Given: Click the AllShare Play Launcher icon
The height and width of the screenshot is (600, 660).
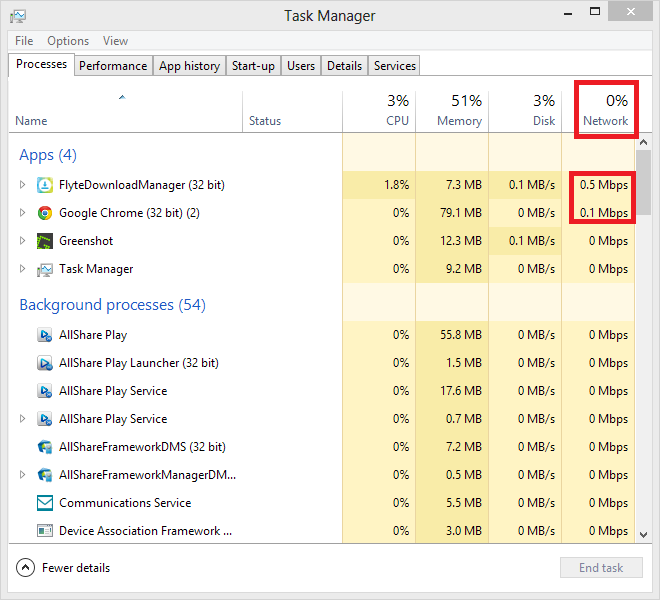Looking at the screenshot, I should 44,363.
